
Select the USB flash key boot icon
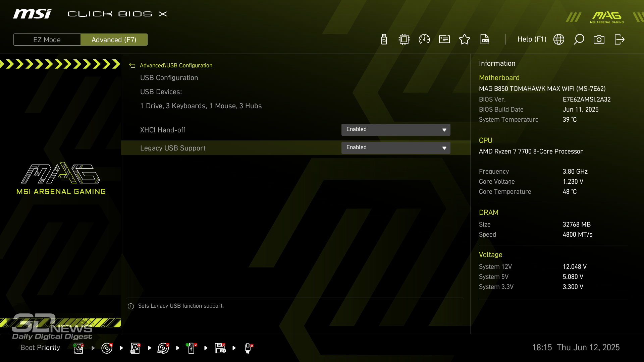(x=192, y=348)
